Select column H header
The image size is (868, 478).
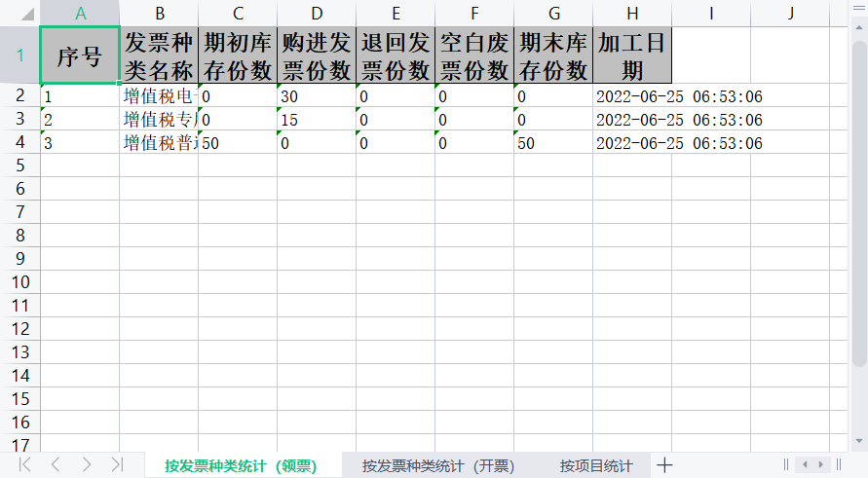tap(632, 14)
